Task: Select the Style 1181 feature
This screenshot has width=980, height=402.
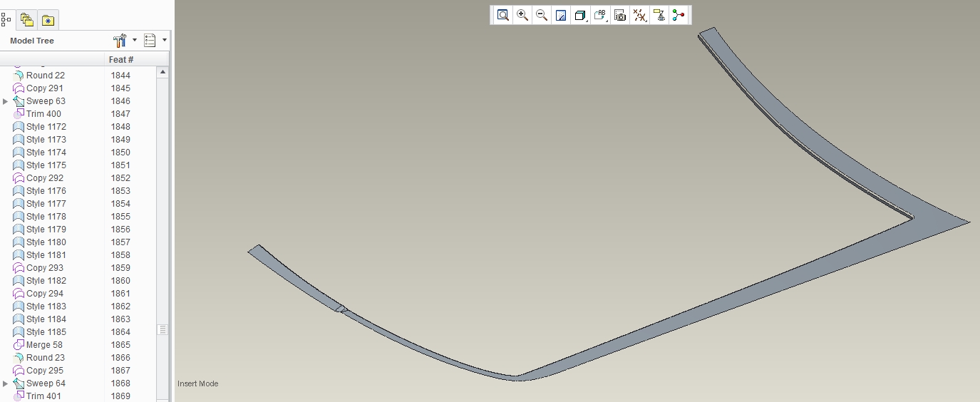Action: pos(46,255)
